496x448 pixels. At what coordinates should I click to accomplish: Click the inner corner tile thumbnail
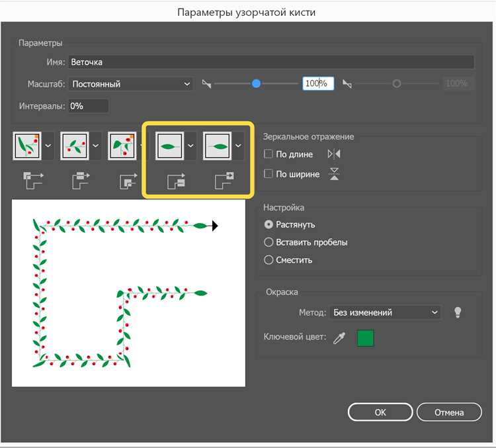pos(122,145)
